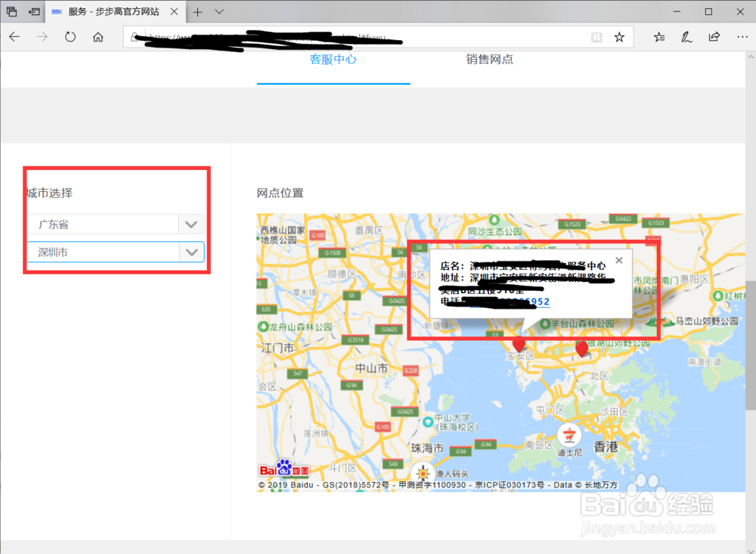Open the reading view book icon
The height and width of the screenshot is (554, 756).
click(x=597, y=37)
